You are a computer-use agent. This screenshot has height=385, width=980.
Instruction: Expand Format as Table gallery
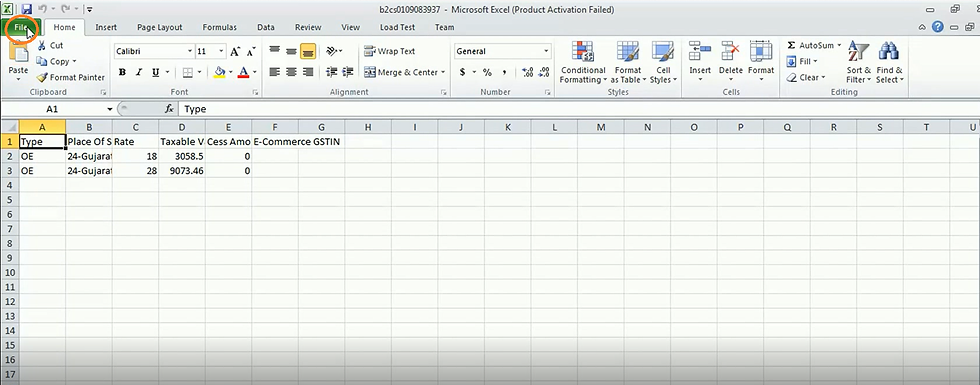[628, 63]
